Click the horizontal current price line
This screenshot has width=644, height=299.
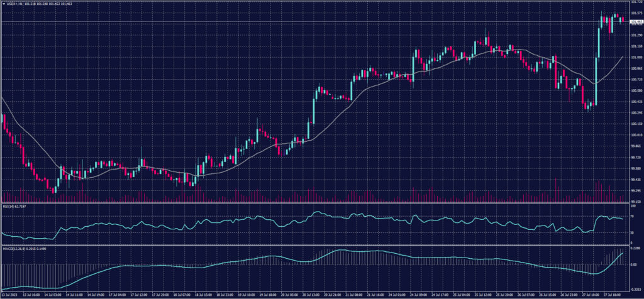tap(314, 23)
